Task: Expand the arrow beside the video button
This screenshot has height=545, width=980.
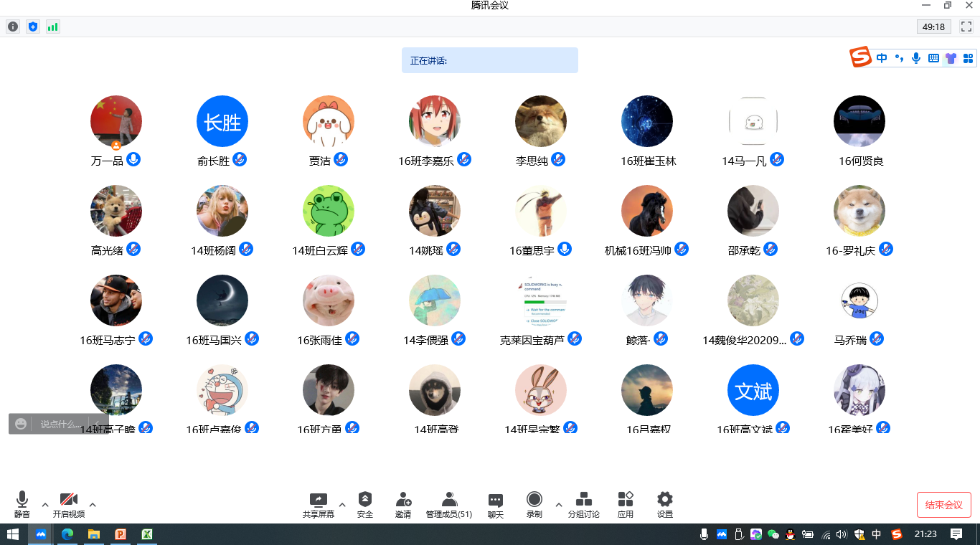Action: pos(93,504)
